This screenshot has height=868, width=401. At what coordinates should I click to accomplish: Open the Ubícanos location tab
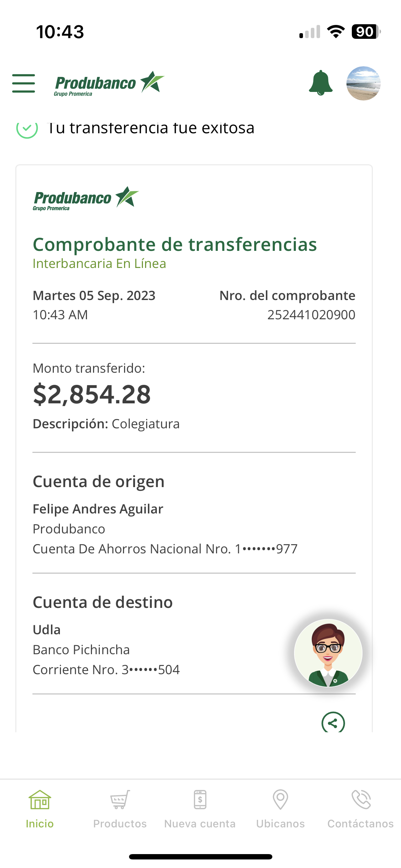[x=281, y=809]
